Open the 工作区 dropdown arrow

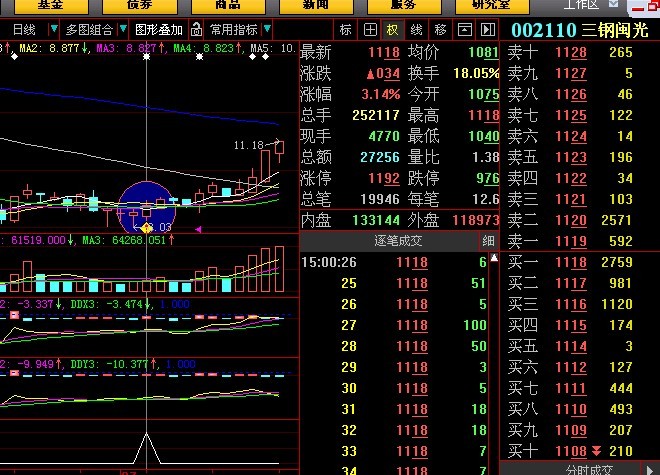pyautogui.click(x=614, y=3)
